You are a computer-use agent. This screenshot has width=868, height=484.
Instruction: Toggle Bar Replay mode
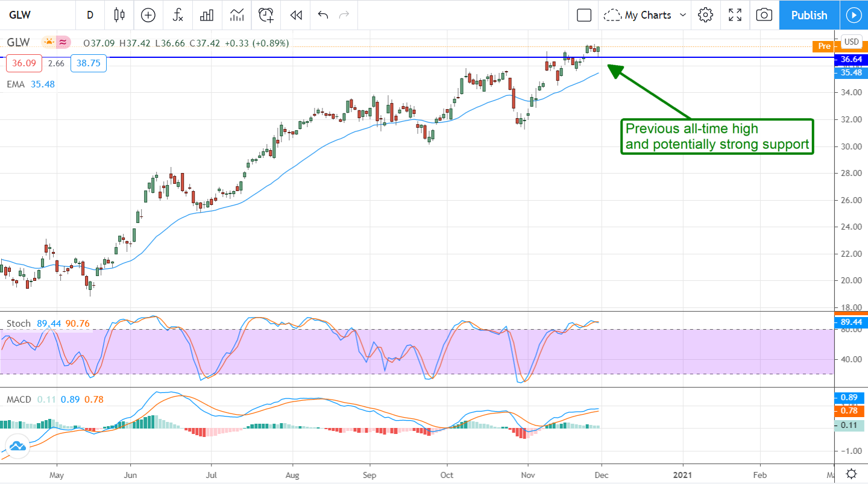coord(296,15)
